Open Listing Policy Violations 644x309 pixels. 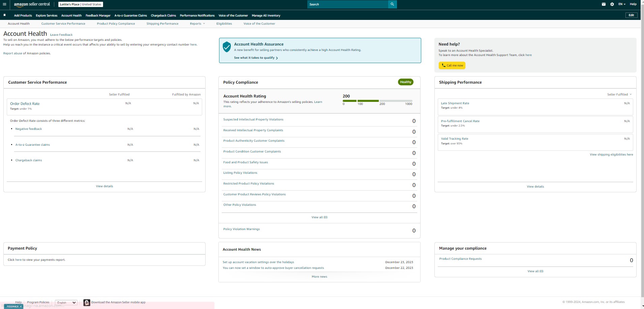(240, 173)
